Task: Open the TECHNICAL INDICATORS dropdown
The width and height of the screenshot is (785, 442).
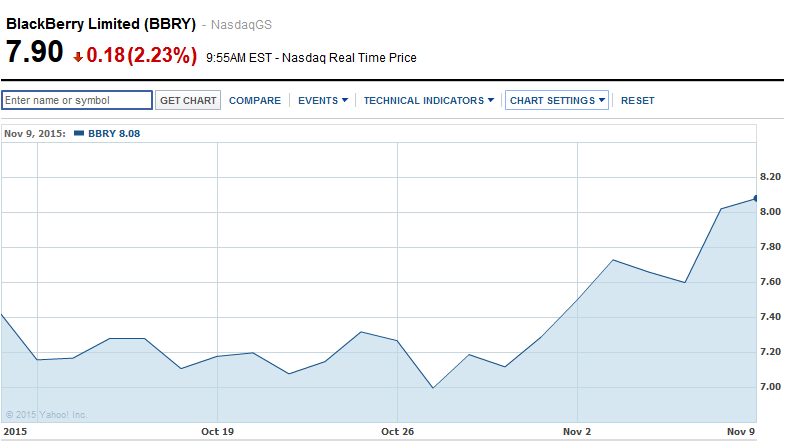Action: [x=429, y=101]
